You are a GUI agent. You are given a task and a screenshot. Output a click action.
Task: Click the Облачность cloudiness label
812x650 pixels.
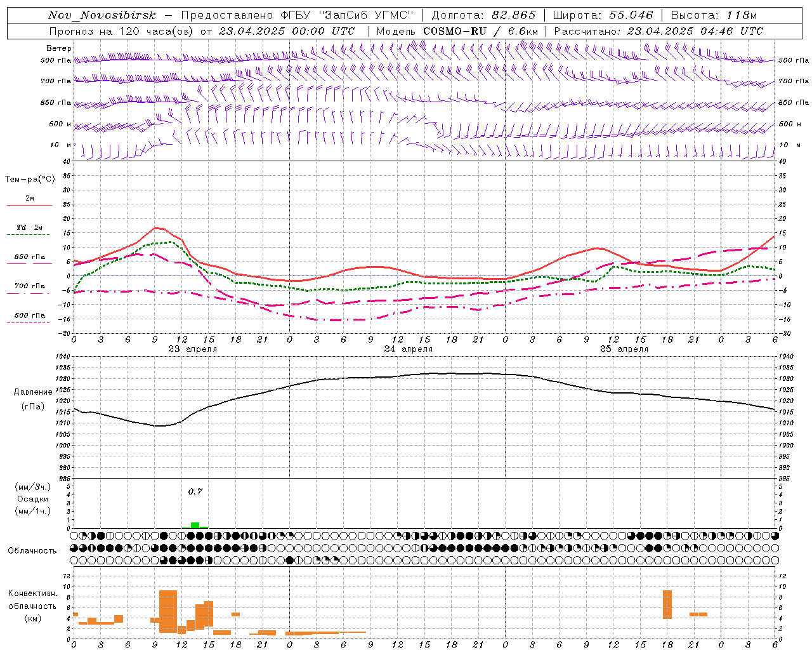(x=32, y=551)
